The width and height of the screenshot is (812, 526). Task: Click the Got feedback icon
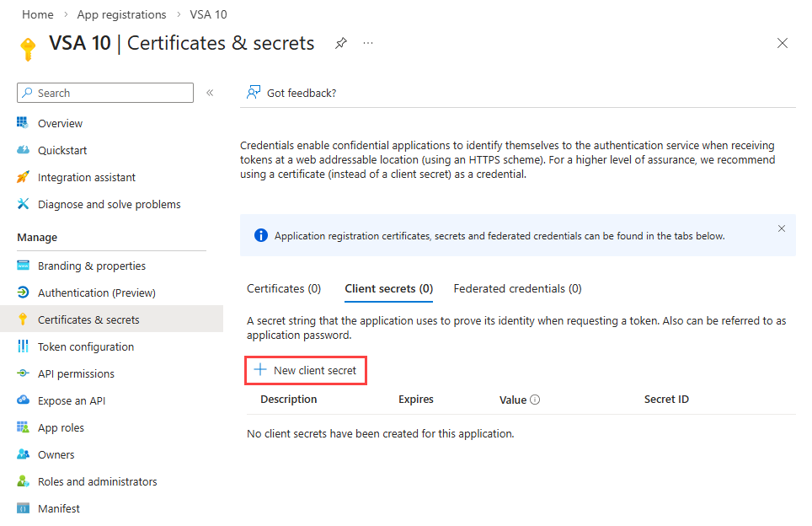[x=253, y=93]
